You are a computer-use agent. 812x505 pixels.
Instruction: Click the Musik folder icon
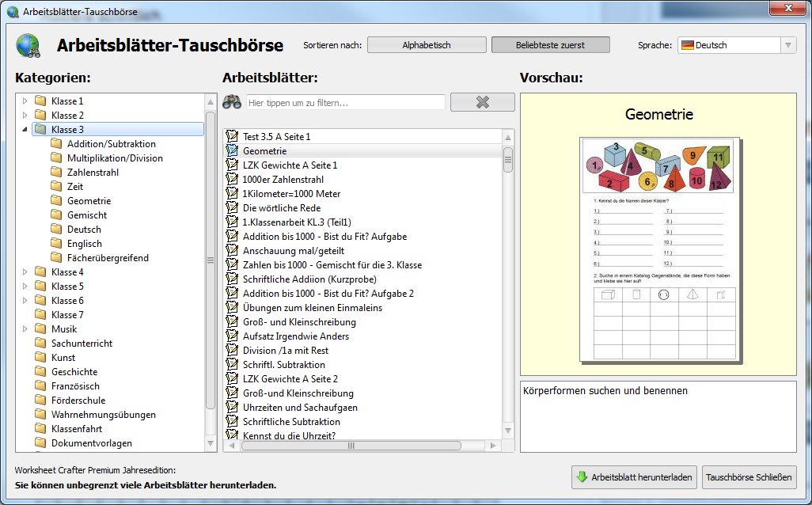click(x=40, y=329)
